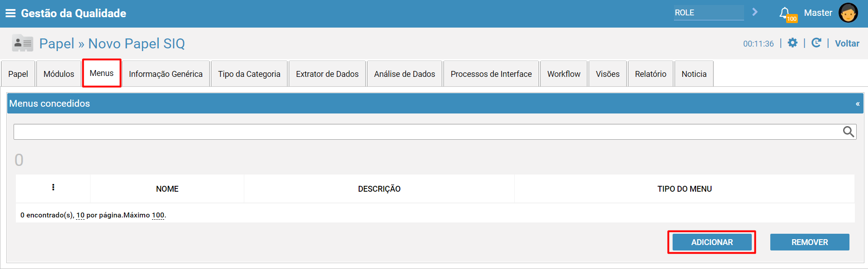Collapse the Menus concedidos panel
Viewport: 868px width, 269px height.
[x=858, y=104]
